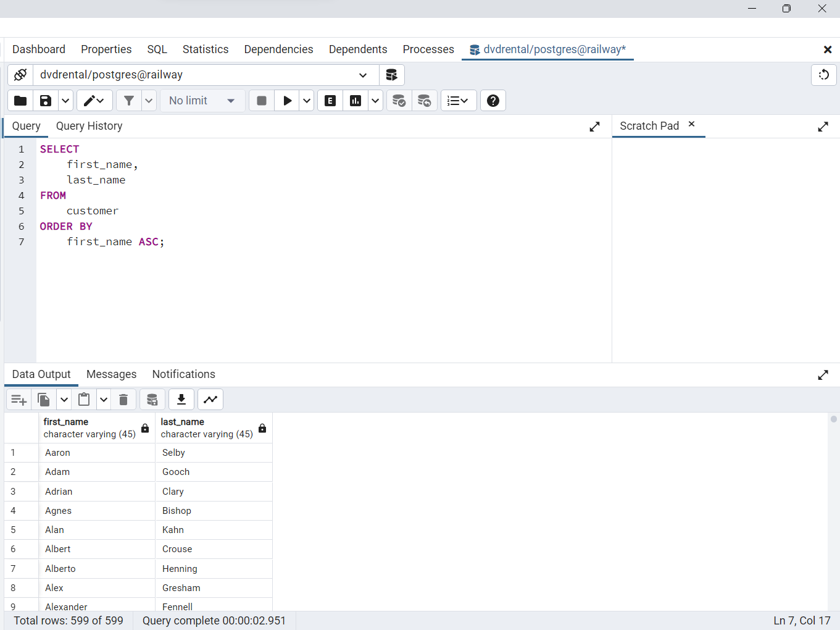This screenshot has width=840, height=630.
Task: Click the first_name column header
Action: point(96,427)
